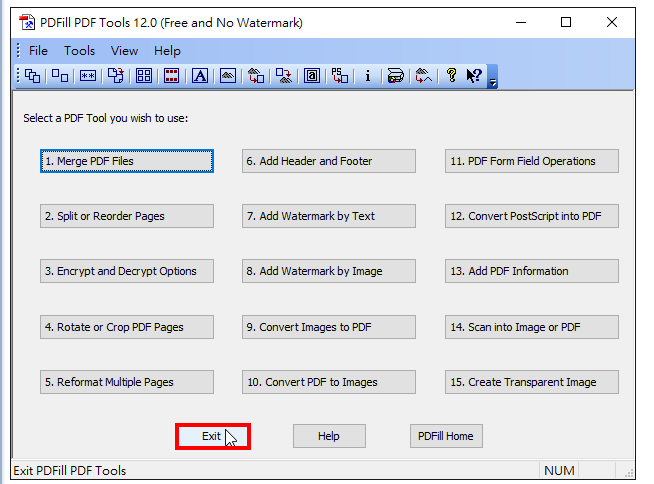Click the context help arrow-question icon
Image resolution: width=654 pixels, height=484 pixels.
474,76
